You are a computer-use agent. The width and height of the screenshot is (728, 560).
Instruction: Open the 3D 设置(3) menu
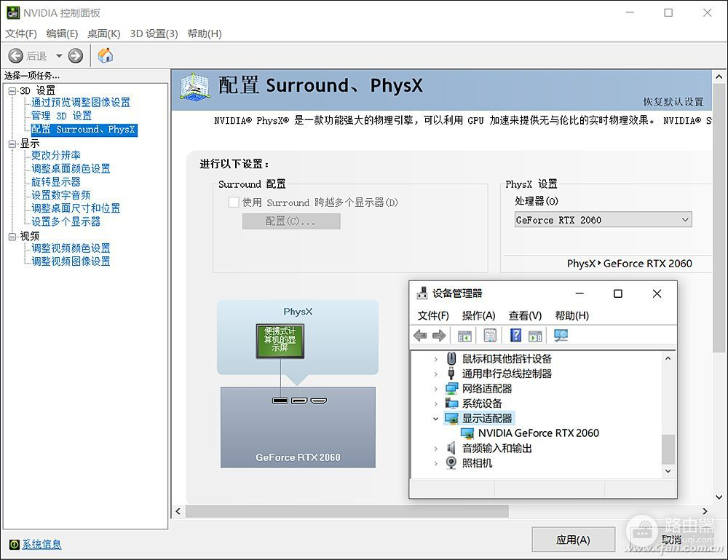tap(154, 33)
